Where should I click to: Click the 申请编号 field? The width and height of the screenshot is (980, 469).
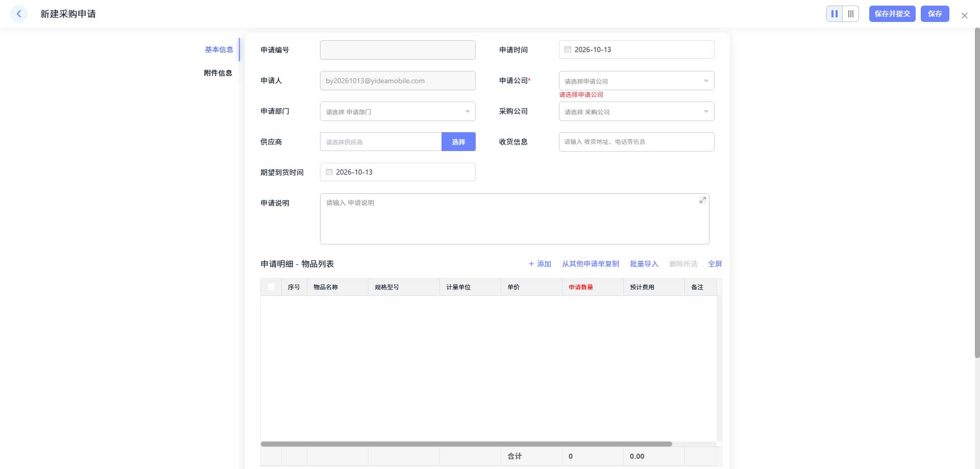(398, 50)
